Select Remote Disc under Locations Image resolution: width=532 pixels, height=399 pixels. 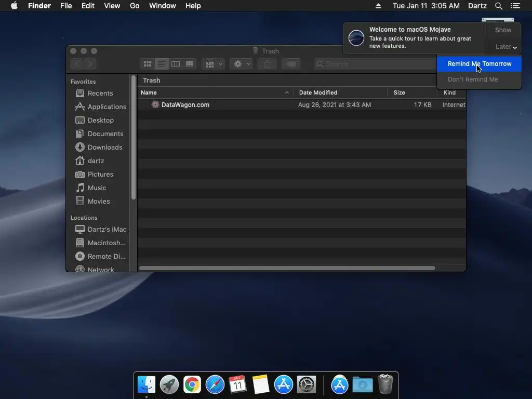tap(100, 257)
